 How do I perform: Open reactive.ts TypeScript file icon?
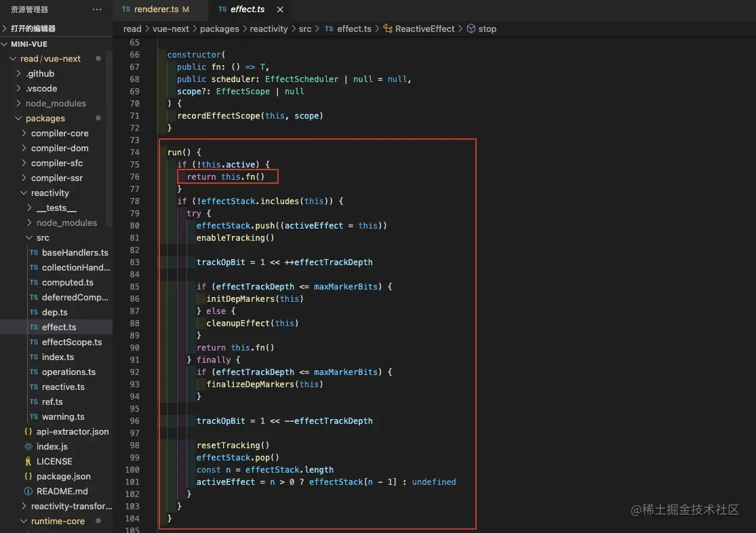click(34, 387)
